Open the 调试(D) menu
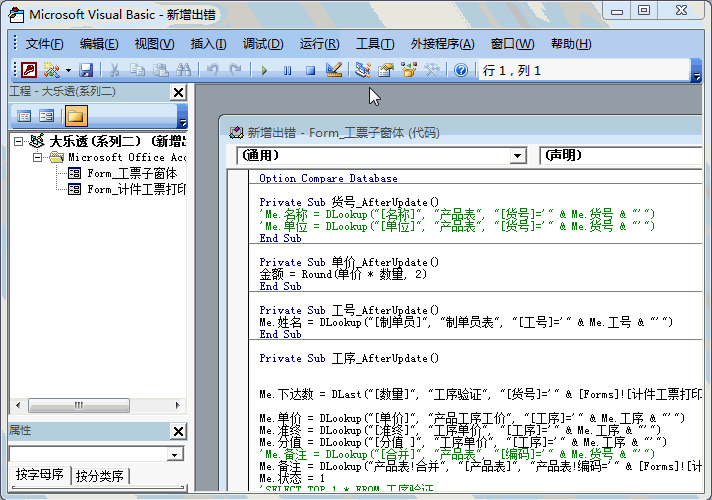Image resolution: width=712 pixels, height=500 pixels. pos(263,44)
